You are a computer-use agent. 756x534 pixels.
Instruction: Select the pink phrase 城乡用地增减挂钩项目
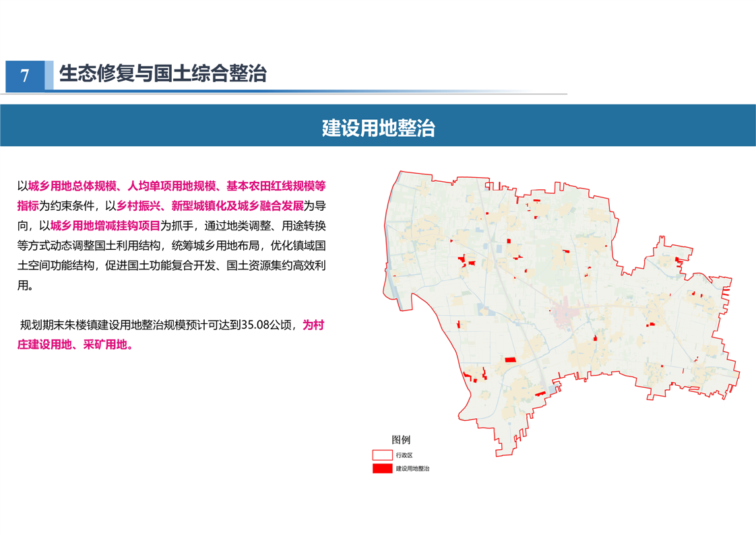pos(105,226)
